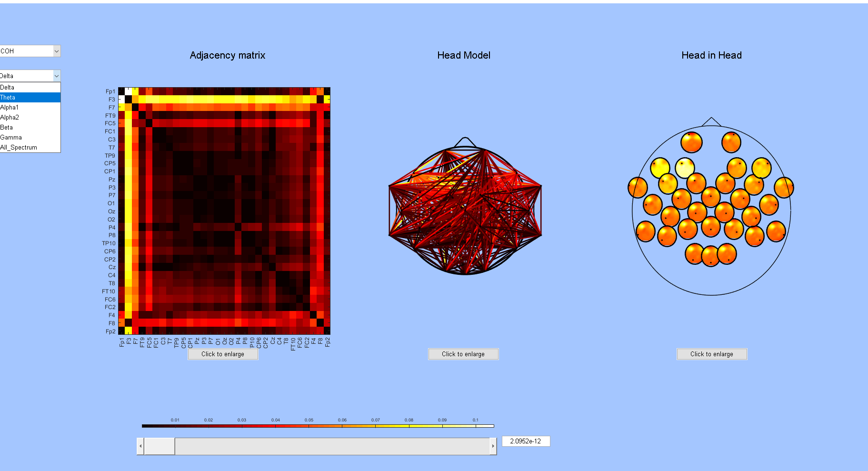This screenshot has height=471, width=868.
Task: Choose Alpha2 from the open list
Action: click(30, 117)
